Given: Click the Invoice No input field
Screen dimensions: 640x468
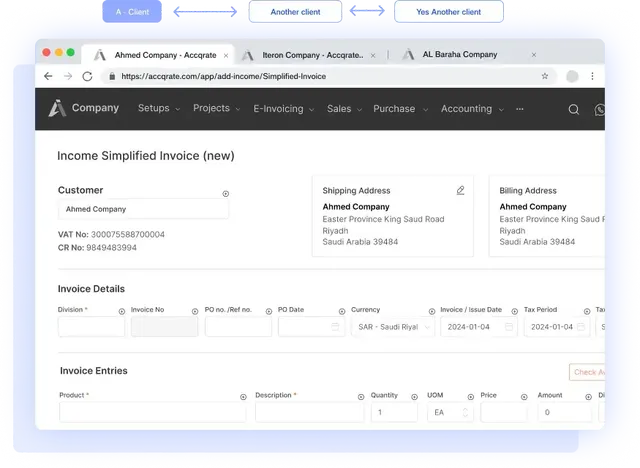Looking at the screenshot, I should click(x=164, y=327).
